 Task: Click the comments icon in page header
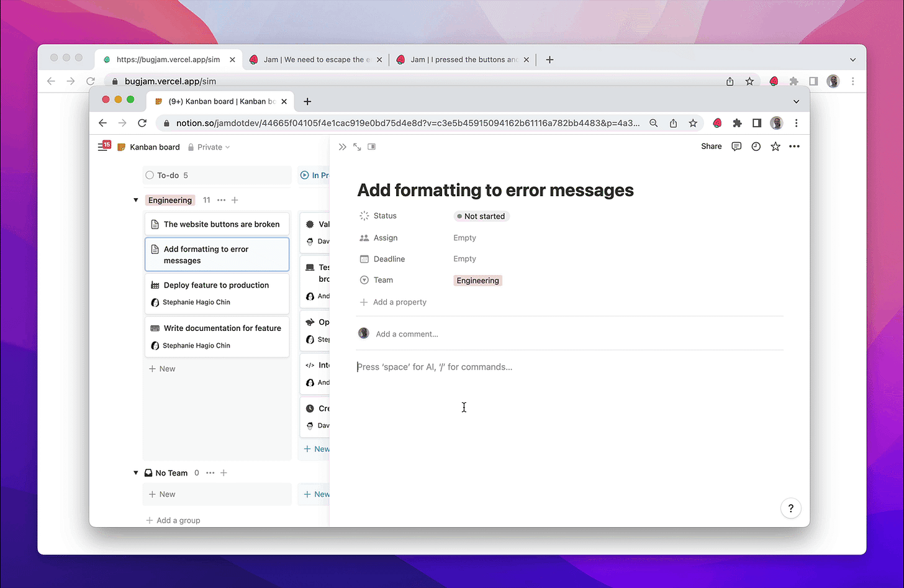pos(736,147)
